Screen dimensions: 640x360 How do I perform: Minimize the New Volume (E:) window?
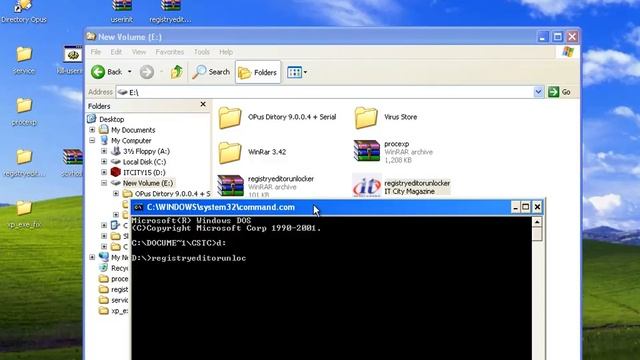coord(543,37)
